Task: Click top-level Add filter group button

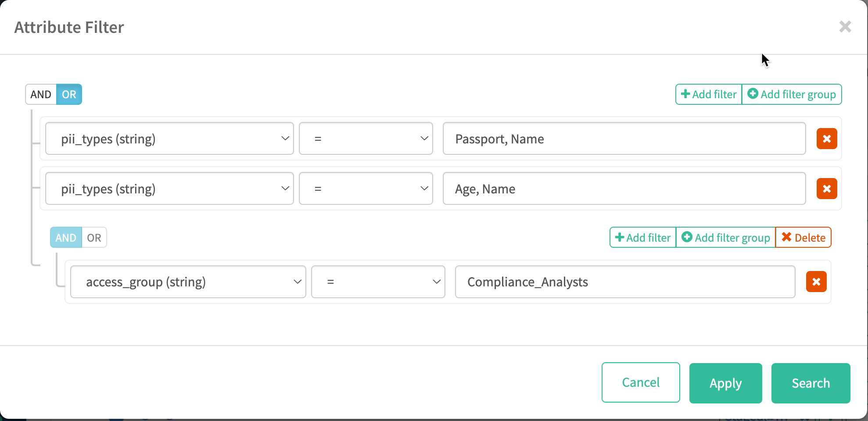Action: [x=791, y=94]
